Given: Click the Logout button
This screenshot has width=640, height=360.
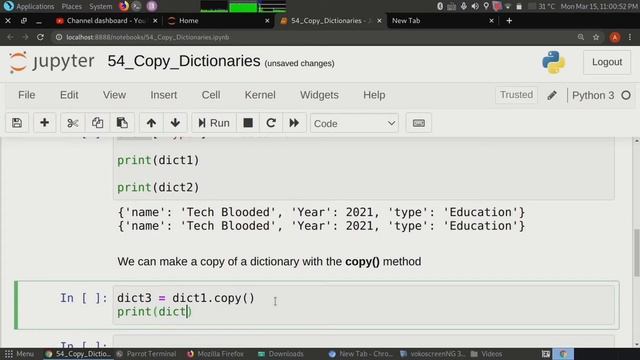Looking at the screenshot, I should [607, 62].
